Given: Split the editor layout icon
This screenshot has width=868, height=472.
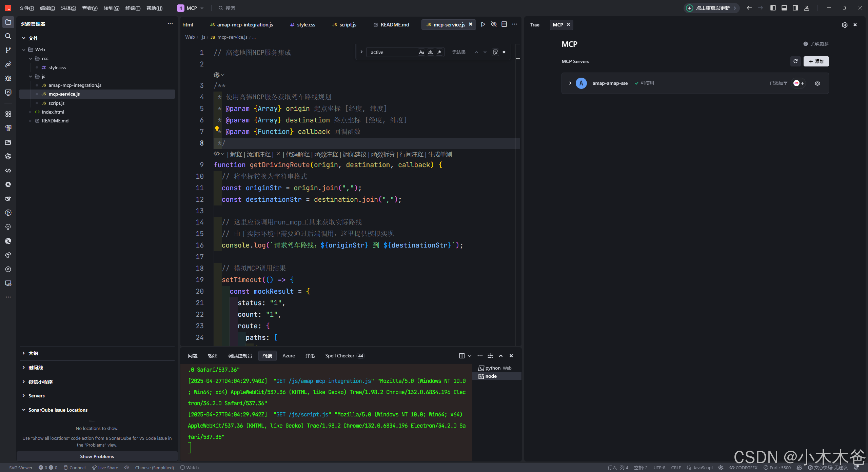Looking at the screenshot, I should coord(504,24).
